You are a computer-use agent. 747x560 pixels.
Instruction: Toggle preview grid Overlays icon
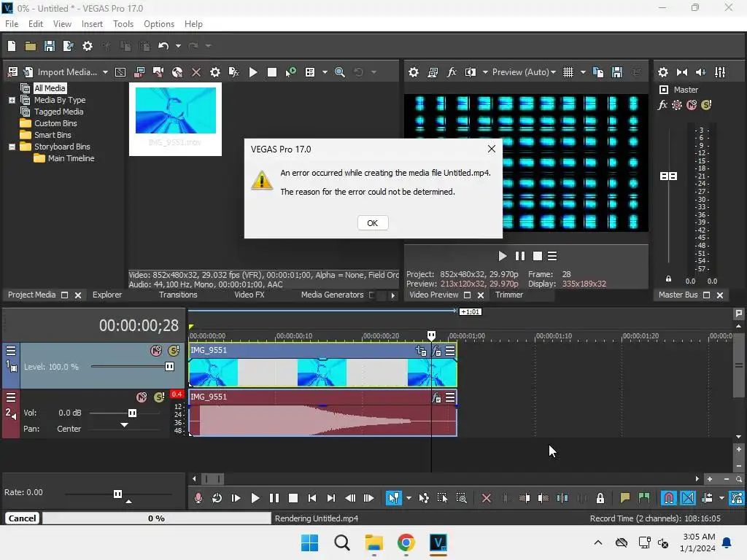[568, 72]
